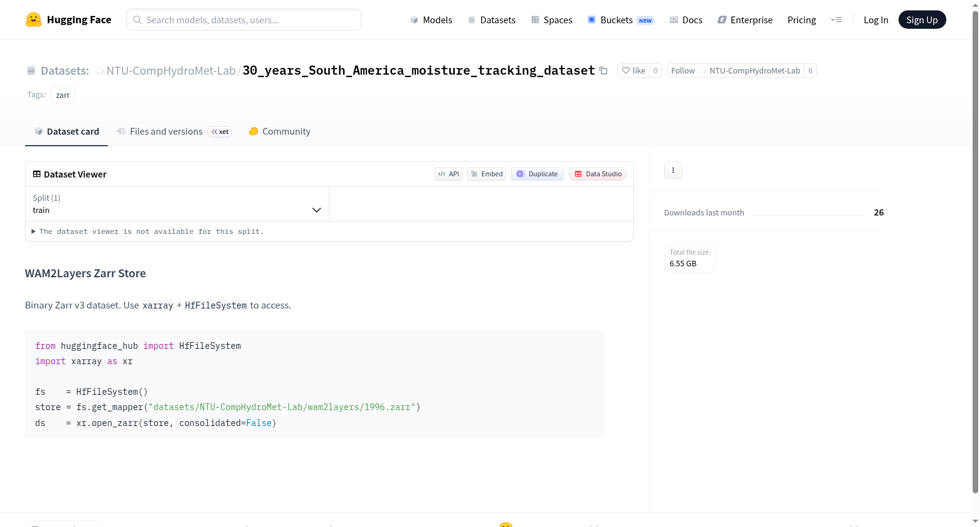Screen dimensions: 980x527
Task: Navigate to Enterprise page
Action: [x=745, y=20]
